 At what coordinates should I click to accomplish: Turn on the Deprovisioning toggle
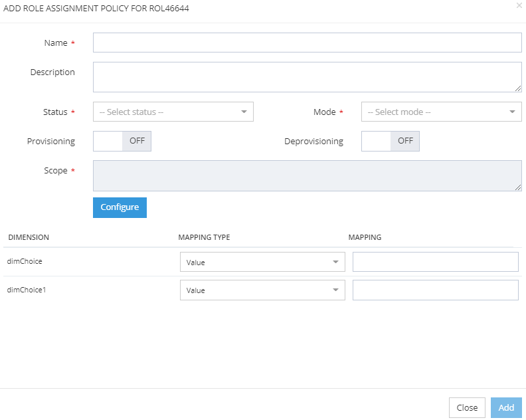tap(391, 141)
